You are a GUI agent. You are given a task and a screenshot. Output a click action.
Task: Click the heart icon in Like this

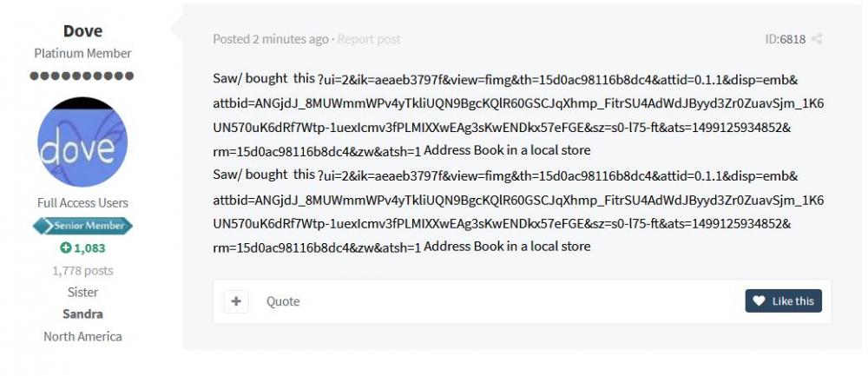pyautogui.click(x=759, y=300)
